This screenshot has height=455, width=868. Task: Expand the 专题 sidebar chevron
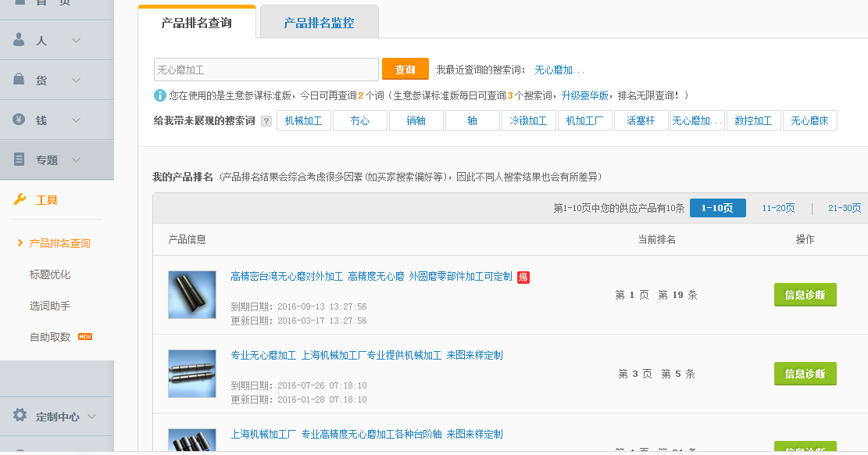[76, 159]
